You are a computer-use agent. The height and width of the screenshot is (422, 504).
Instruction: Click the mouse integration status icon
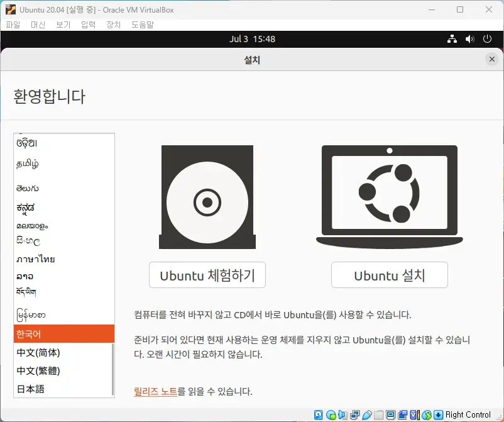(427, 415)
